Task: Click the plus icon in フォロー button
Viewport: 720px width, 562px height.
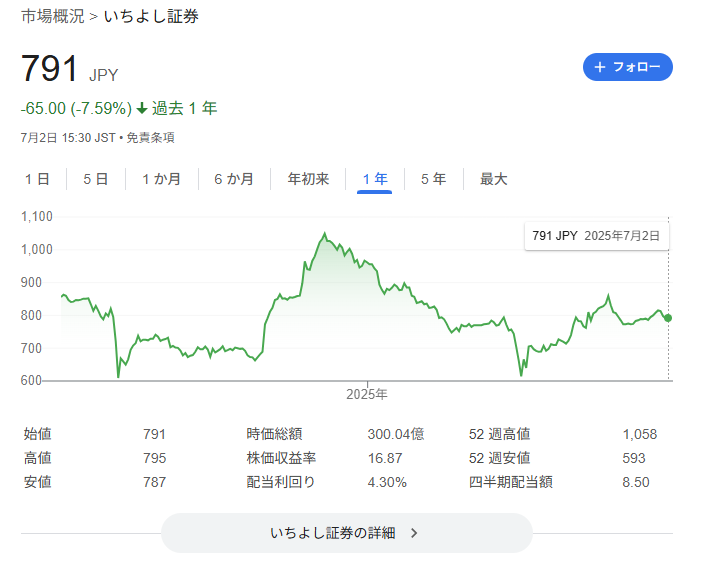Action: (x=600, y=67)
